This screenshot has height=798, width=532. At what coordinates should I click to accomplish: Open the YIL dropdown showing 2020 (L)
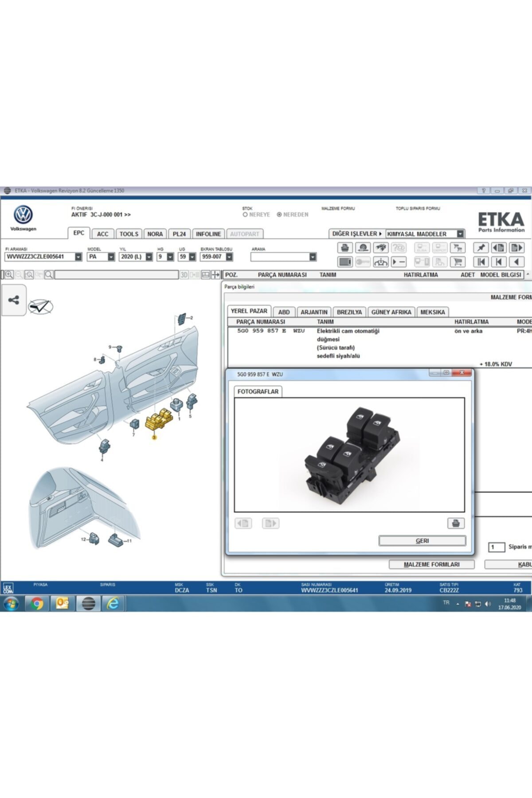(149, 257)
